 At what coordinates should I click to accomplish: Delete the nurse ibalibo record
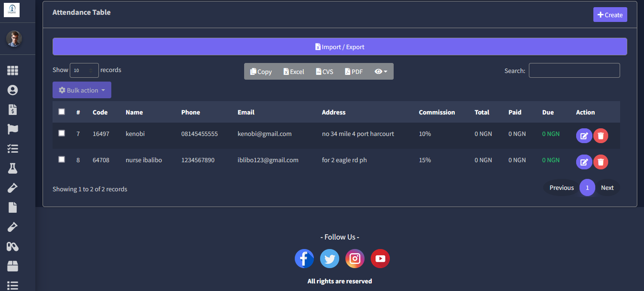(x=601, y=162)
